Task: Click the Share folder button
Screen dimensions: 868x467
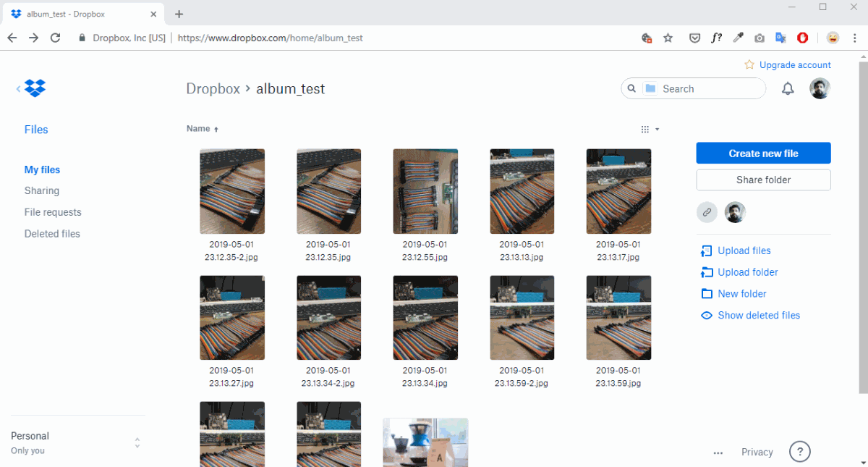Action: (x=763, y=180)
